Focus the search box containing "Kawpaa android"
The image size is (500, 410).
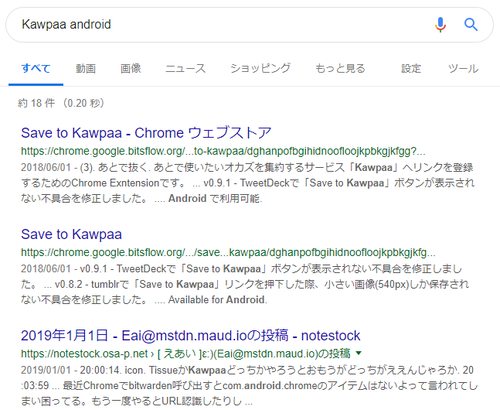click(220, 25)
